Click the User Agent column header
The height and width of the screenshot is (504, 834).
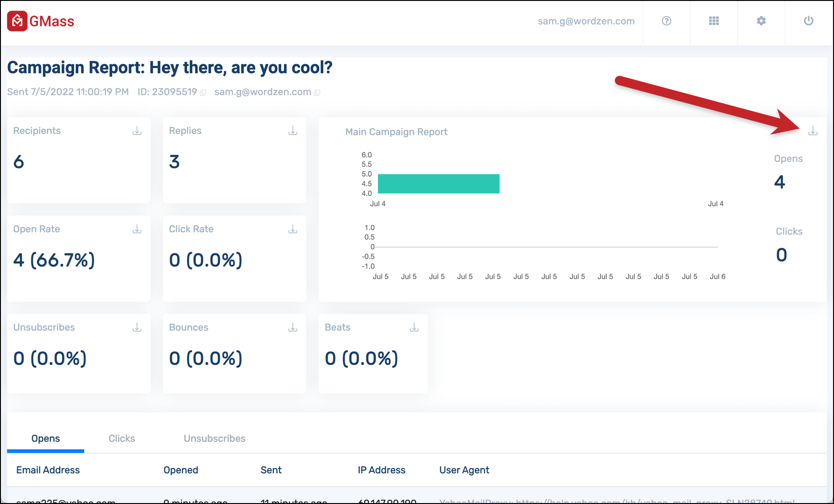tap(464, 470)
